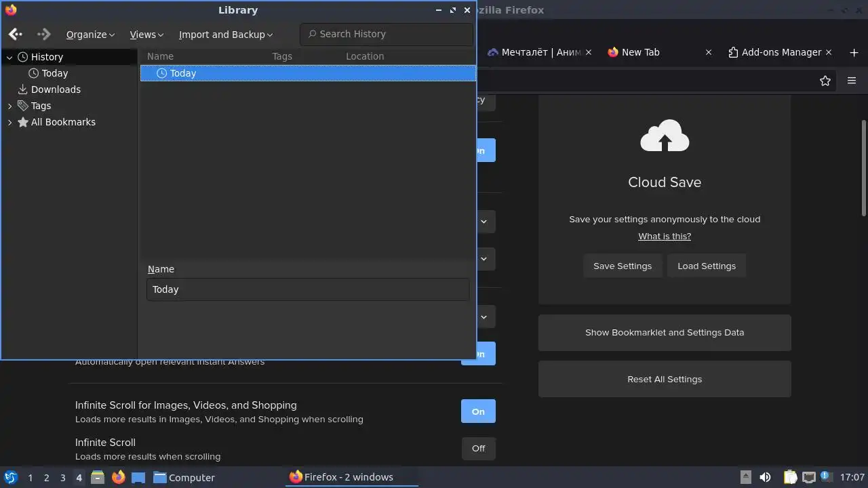868x488 pixels.
Task: Select the Today row in history list
Action: [x=308, y=73]
